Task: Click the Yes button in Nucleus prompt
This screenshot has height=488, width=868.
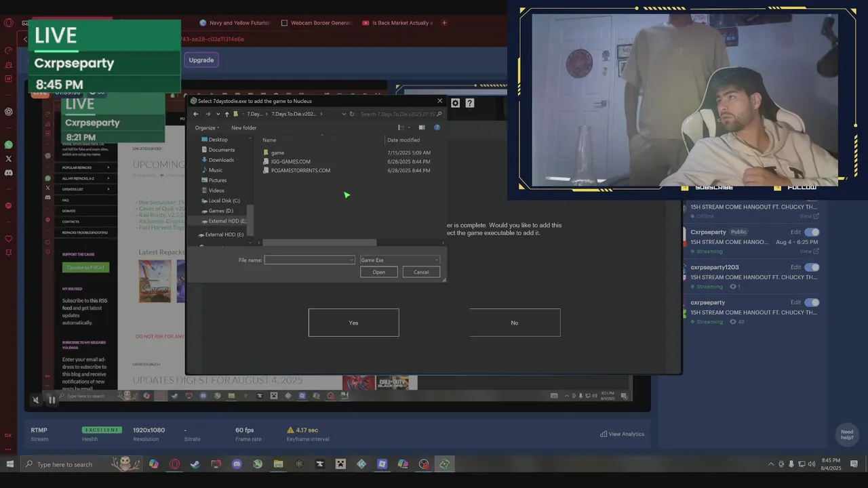Action: click(353, 323)
